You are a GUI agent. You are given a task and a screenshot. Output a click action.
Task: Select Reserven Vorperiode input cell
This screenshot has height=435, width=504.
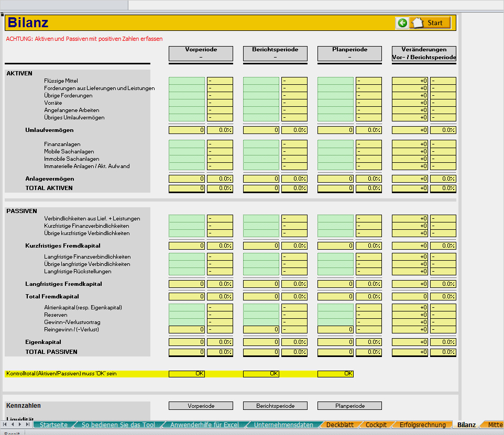(187, 315)
